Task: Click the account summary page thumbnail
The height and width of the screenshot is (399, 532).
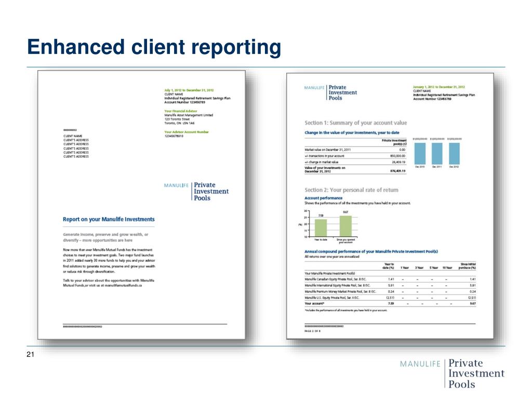Action: pos(390,206)
